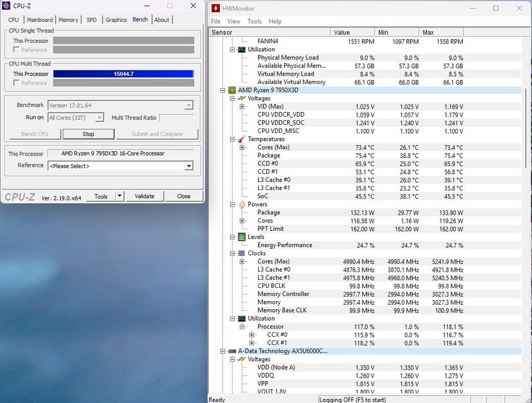Screen dimensions: 532x403
Task: Switch to the Memory tab
Action: click(68, 20)
